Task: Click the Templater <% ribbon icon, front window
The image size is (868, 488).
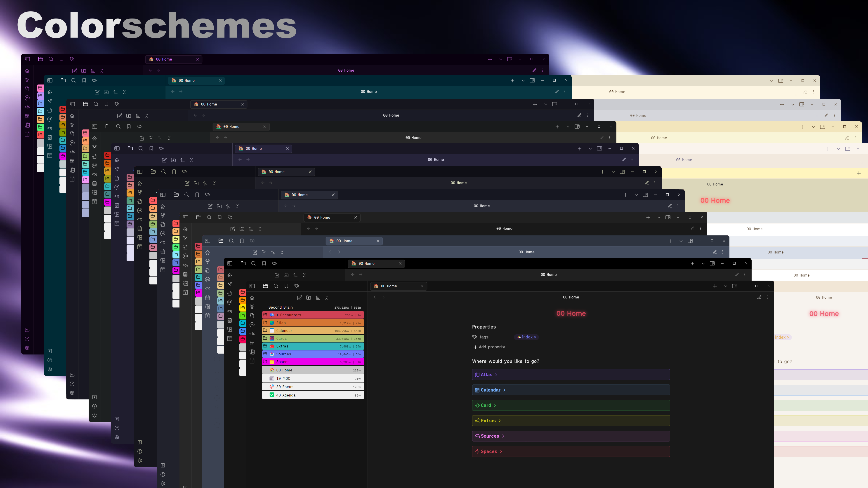Action: pyautogui.click(x=252, y=334)
